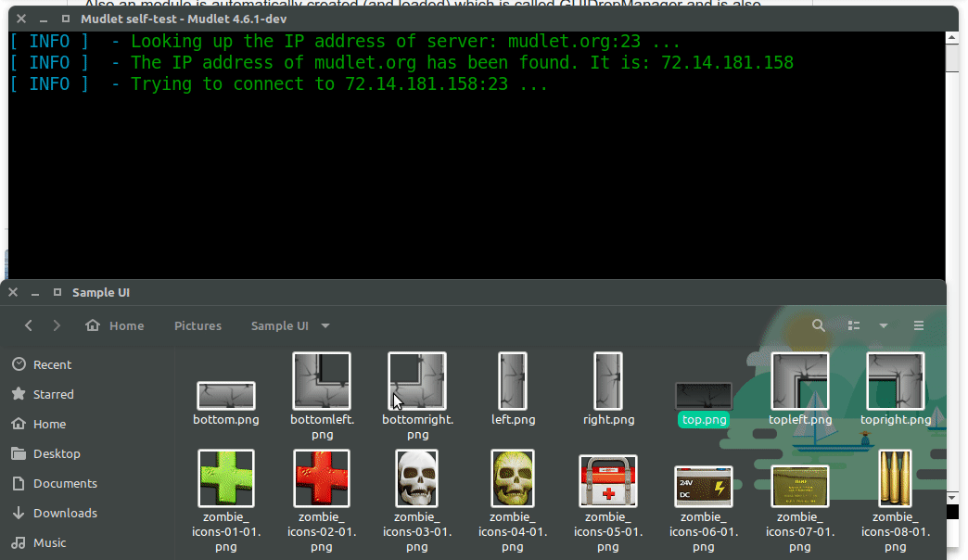968x560 pixels.
Task: Click the scroll up arrow in the Mudlet window
Action: [x=952, y=38]
